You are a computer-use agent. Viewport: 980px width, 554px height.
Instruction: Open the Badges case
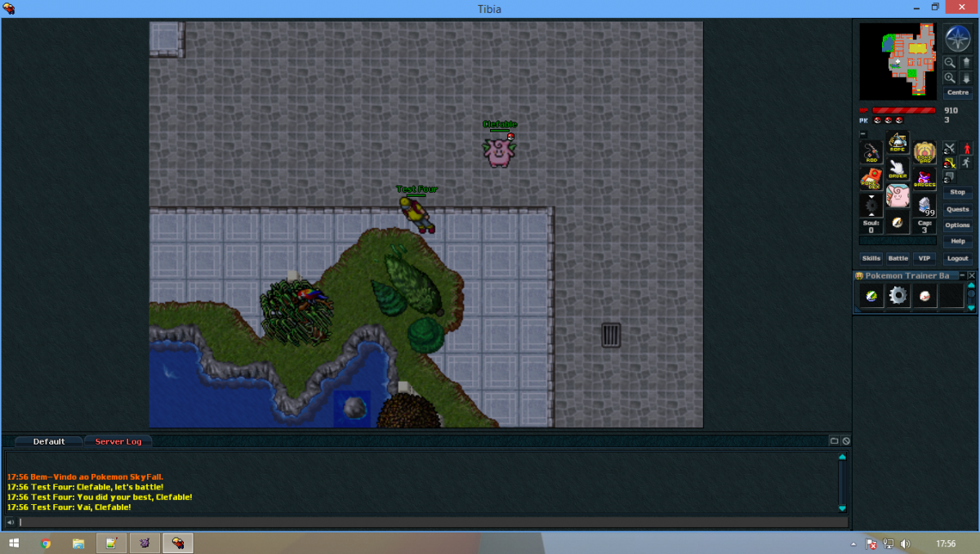pos(924,179)
